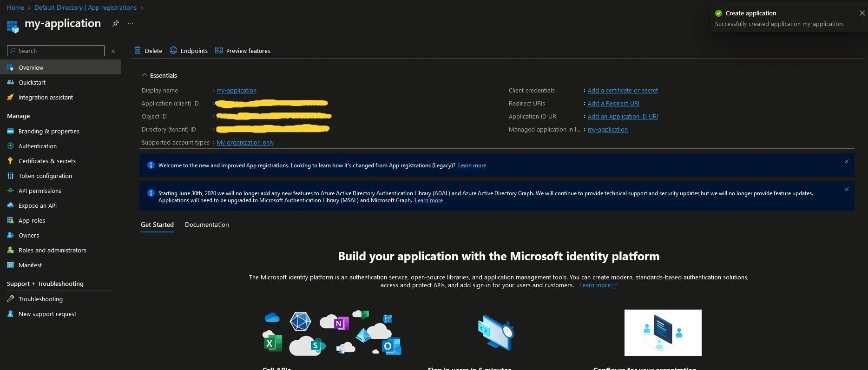Click the Endpoints globe icon
The width and height of the screenshot is (868, 370).
173,50
